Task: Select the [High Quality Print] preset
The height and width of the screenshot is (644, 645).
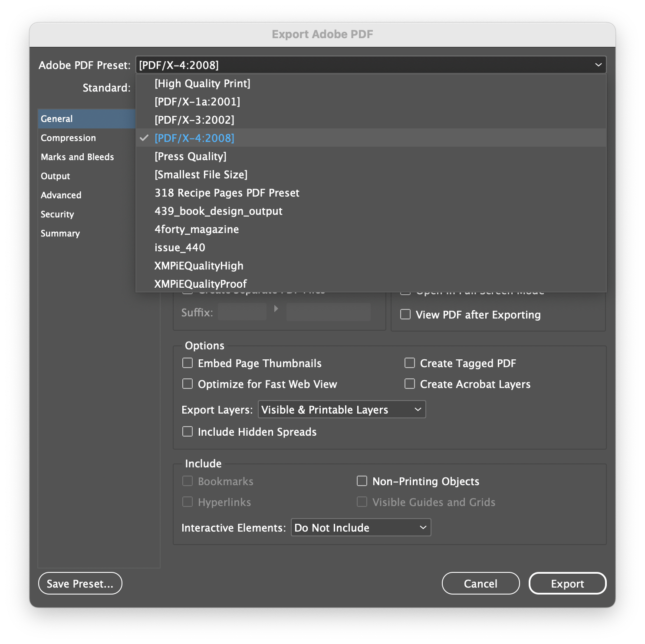Action: [203, 83]
